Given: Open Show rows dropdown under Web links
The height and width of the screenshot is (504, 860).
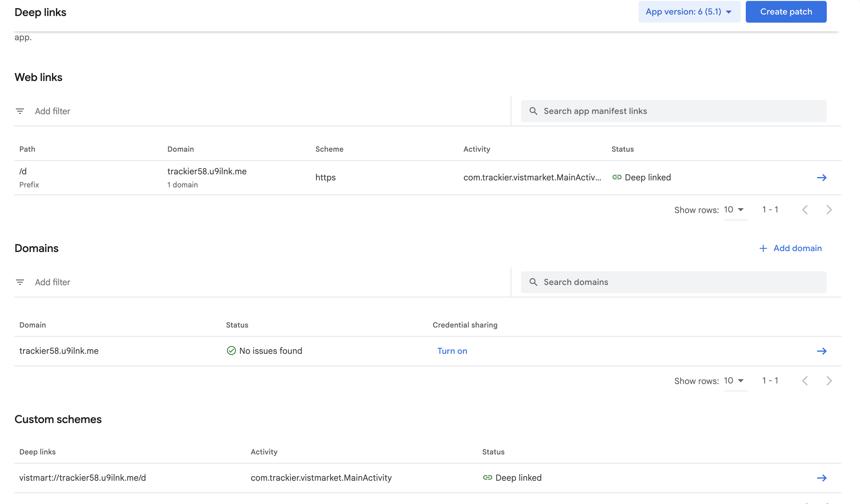Looking at the screenshot, I should pyautogui.click(x=734, y=210).
